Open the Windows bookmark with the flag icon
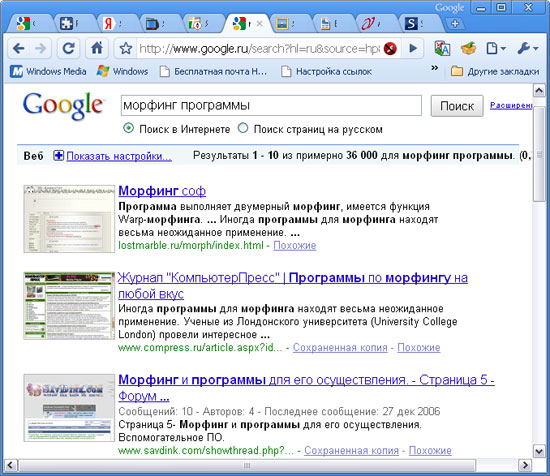The image size is (550, 476). [x=122, y=72]
